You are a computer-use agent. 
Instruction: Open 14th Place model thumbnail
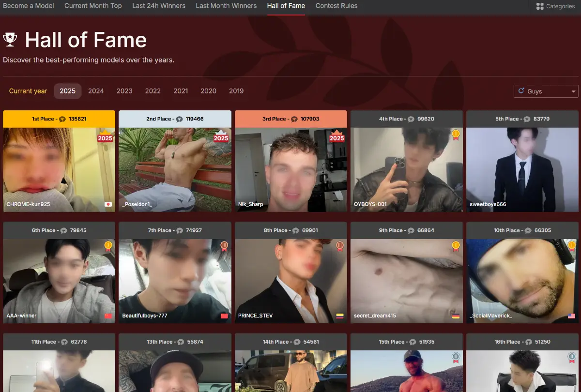[x=291, y=371]
